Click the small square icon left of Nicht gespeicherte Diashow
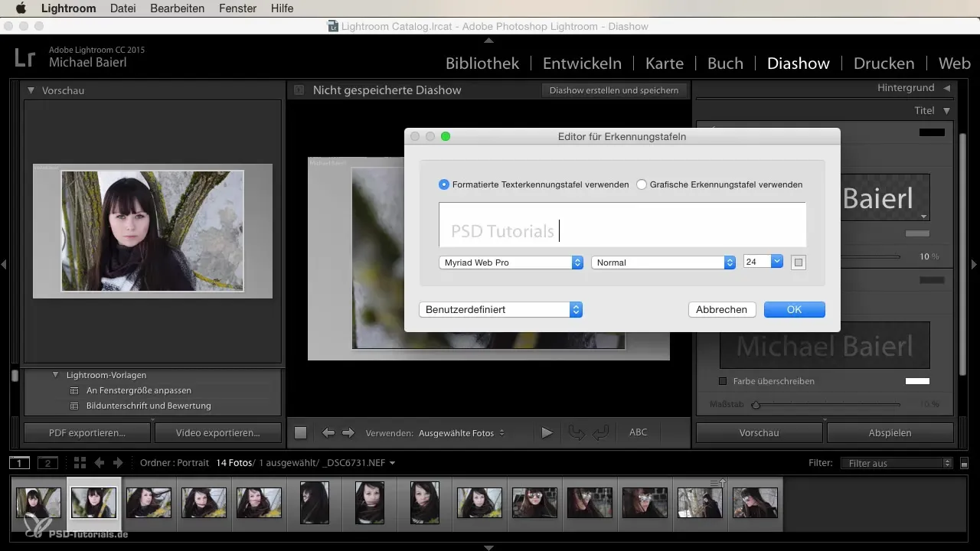The image size is (980, 551). pyautogui.click(x=299, y=90)
